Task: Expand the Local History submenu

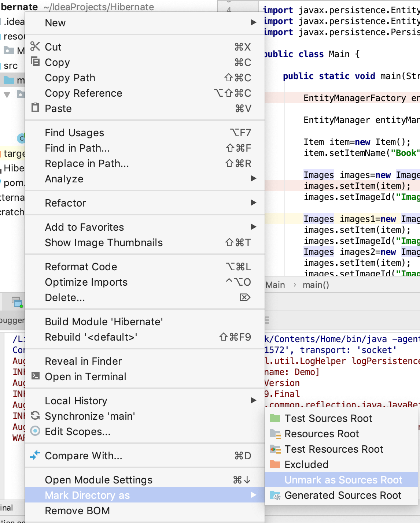Action: pos(253,401)
